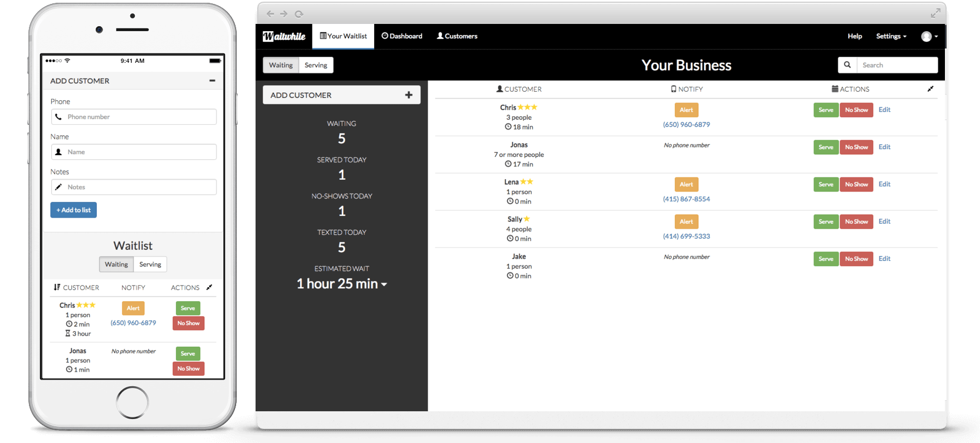The height and width of the screenshot is (443, 980).
Task: Serve Chris on desktop waitlist
Action: 826,110
